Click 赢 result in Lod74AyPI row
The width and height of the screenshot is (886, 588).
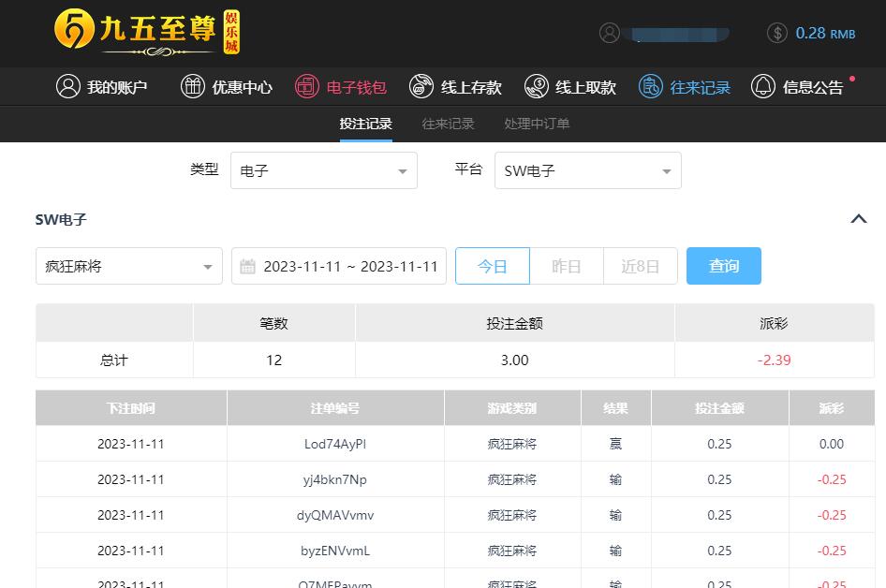[x=616, y=444]
